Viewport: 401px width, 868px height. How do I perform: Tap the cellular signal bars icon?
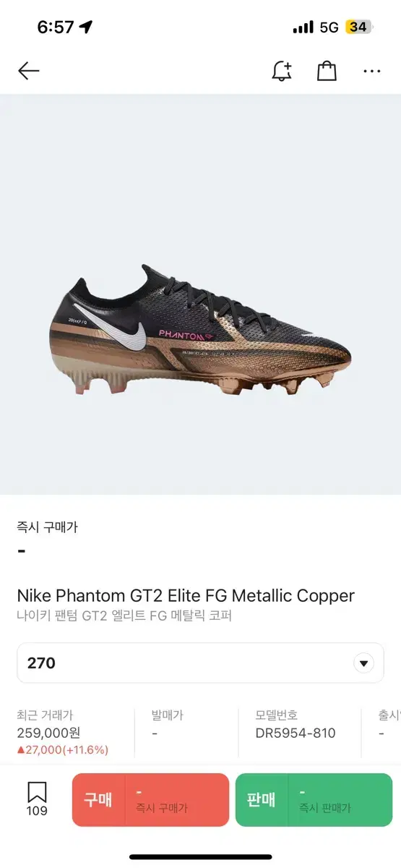coord(303,27)
